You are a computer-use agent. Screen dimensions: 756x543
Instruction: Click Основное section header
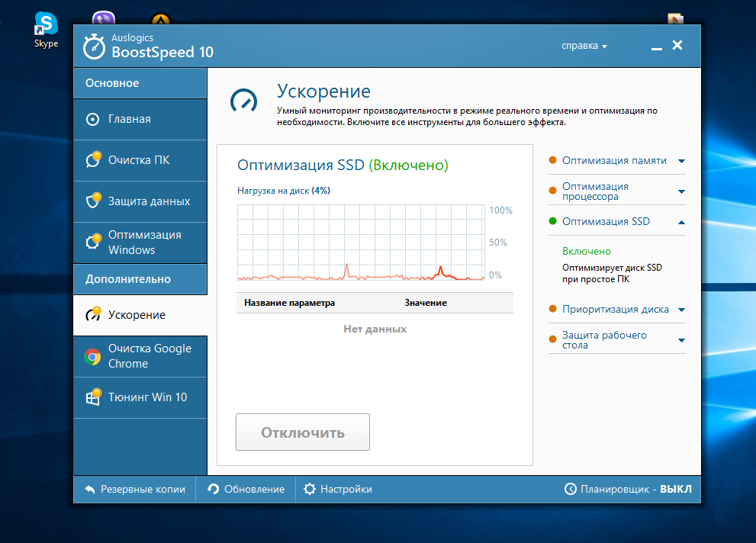(x=140, y=83)
